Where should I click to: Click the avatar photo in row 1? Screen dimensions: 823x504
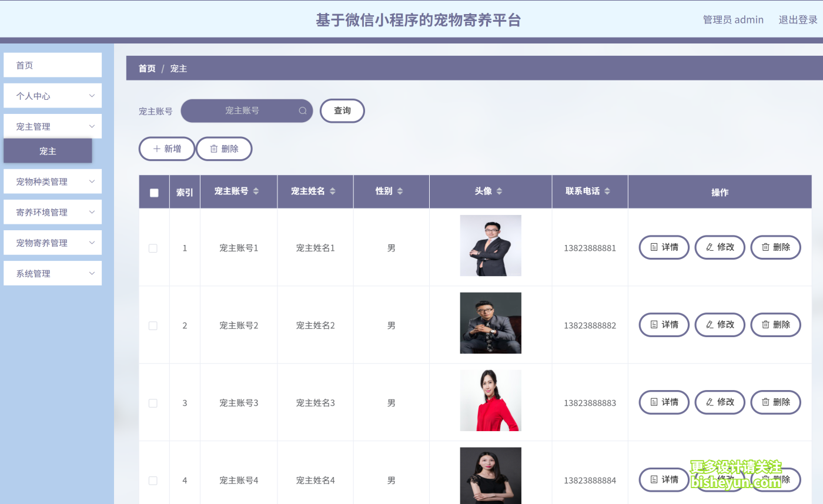point(490,246)
